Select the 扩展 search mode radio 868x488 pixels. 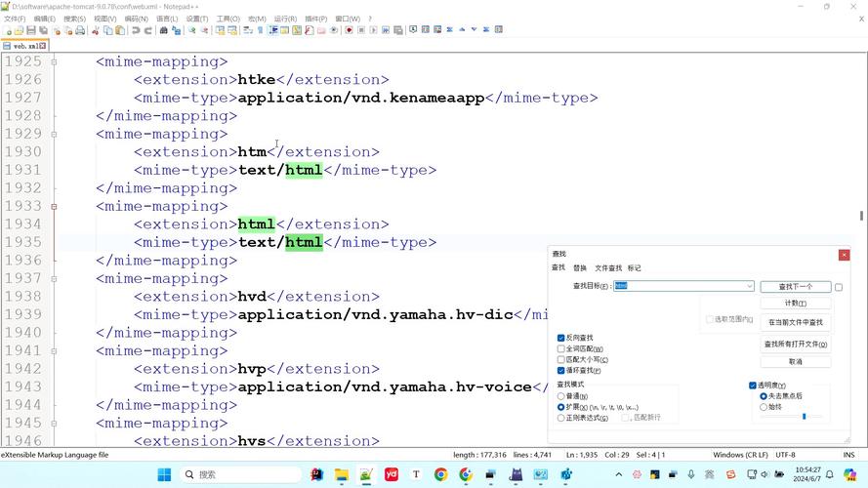[560, 407]
